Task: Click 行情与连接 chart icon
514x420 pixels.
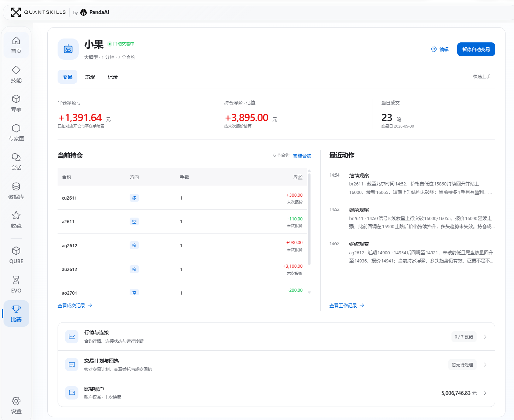Action: tap(72, 337)
